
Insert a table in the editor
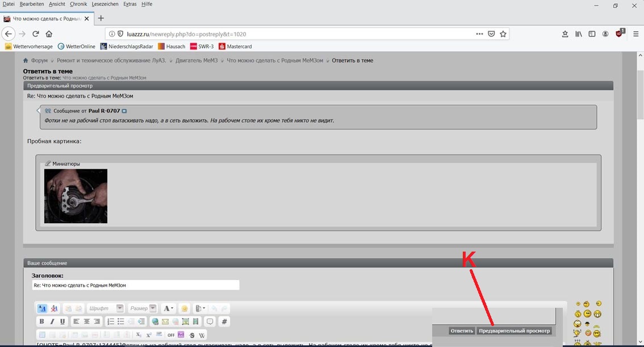tap(42, 335)
